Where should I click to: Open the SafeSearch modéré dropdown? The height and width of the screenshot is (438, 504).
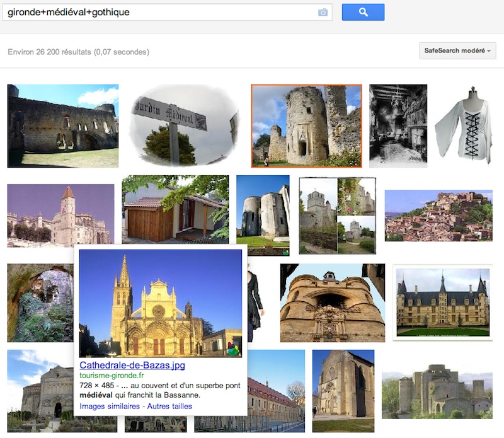457,50
